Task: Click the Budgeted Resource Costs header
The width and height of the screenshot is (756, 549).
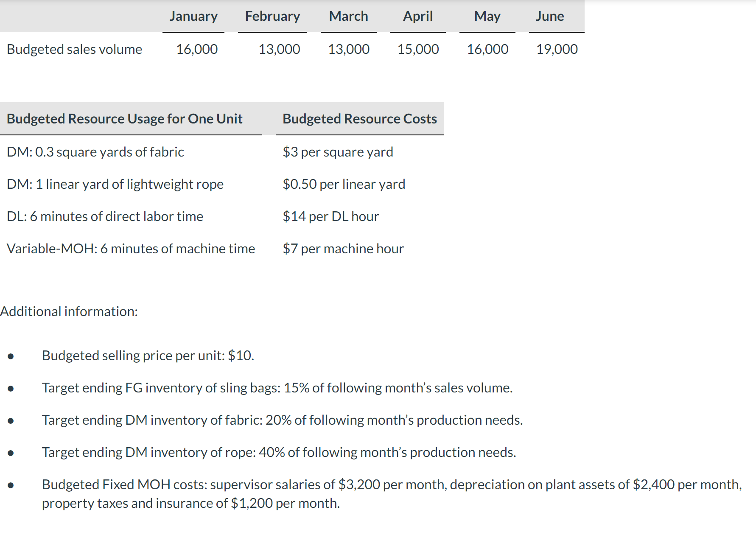Action: coord(360,119)
